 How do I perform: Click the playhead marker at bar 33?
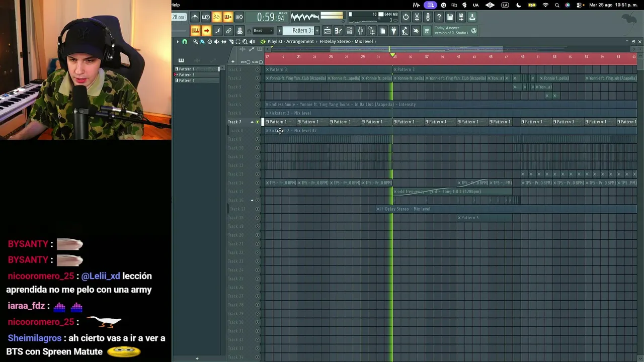pos(393,55)
